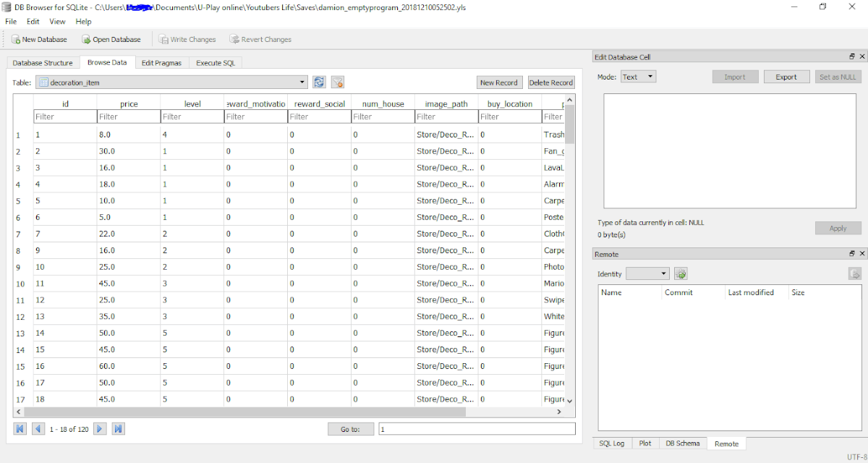The width and height of the screenshot is (868, 463).
Task: Click the Go to: button
Action: pyautogui.click(x=350, y=429)
